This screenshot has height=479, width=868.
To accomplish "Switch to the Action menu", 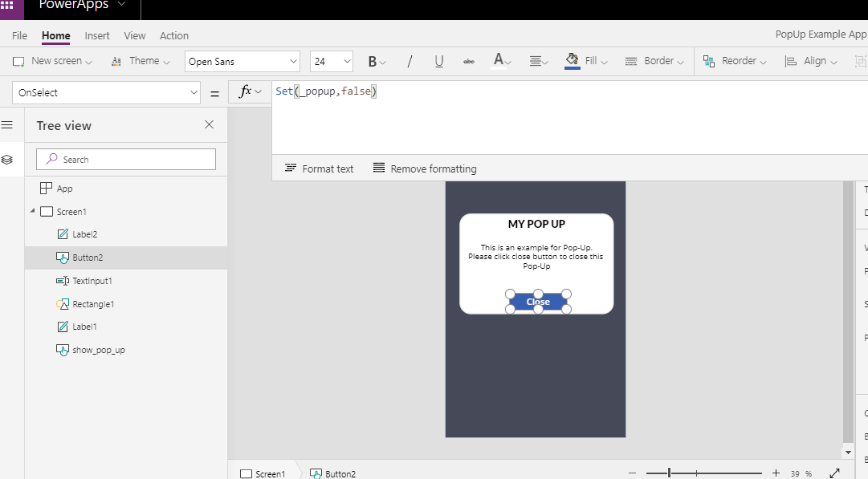I will [173, 35].
